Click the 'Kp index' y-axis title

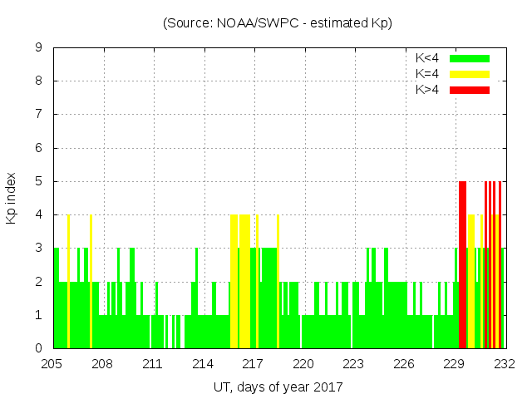(x=12, y=198)
